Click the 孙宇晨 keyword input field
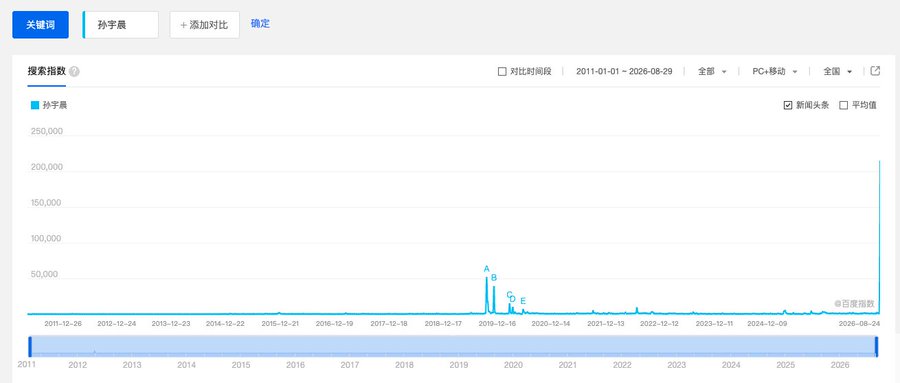The height and width of the screenshot is (383, 900). point(121,25)
